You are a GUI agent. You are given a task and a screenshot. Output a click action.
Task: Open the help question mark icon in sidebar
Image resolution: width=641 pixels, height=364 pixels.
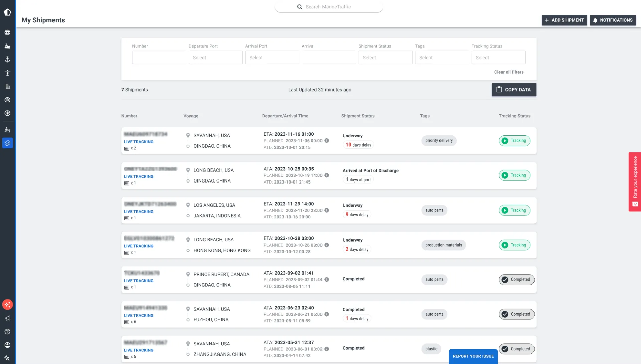[x=7, y=331]
